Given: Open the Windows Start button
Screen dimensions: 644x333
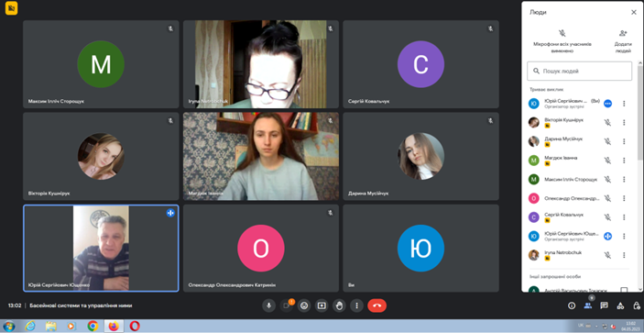Looking at the screenshot, I should (8, 327).
